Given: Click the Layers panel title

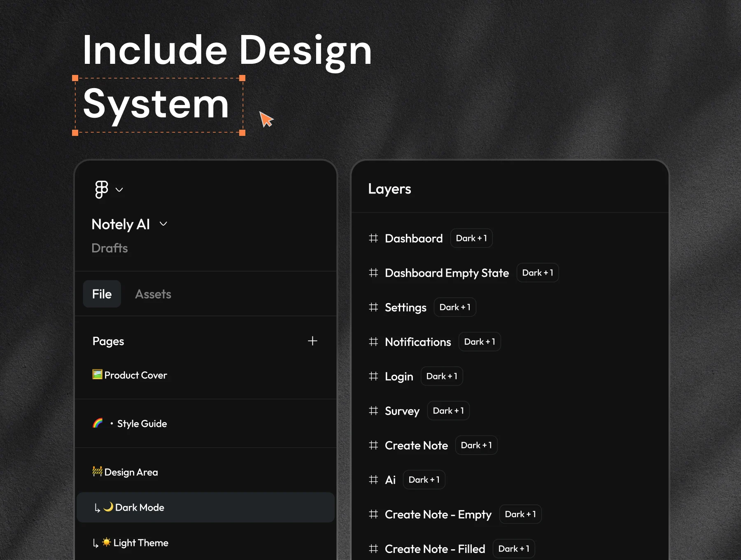Looking at the screenshot, I should (389, 189).
